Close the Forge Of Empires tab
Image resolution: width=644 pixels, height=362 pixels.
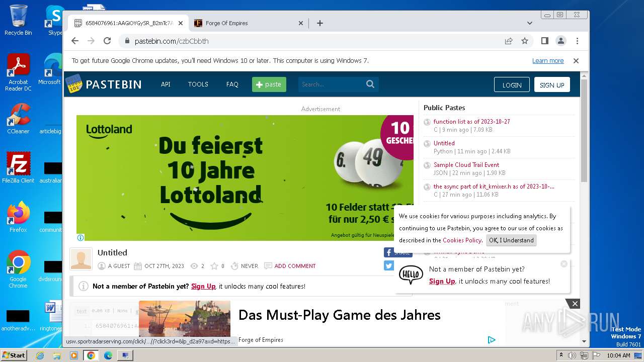[301, 23]
